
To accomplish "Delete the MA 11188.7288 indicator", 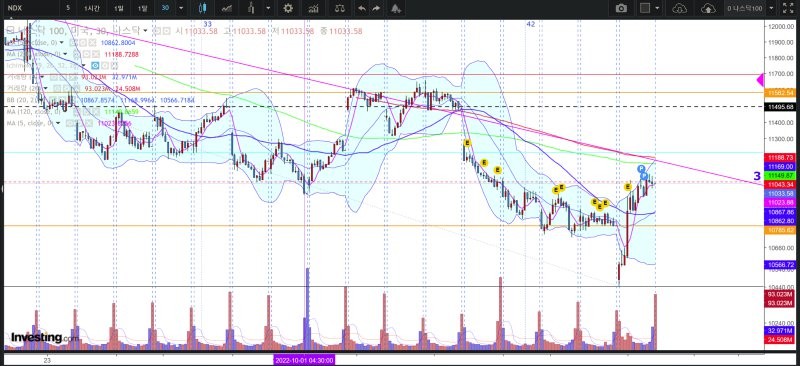I will (x=96, y=55).
